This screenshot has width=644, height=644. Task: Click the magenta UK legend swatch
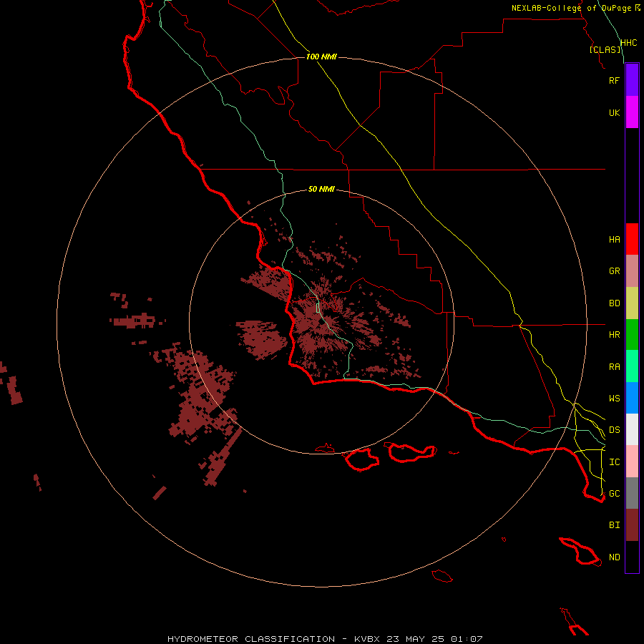(632, 112)
